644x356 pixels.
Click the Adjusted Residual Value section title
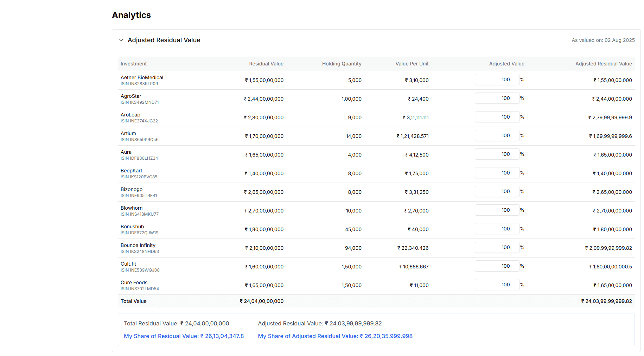(x=164, y=40)
